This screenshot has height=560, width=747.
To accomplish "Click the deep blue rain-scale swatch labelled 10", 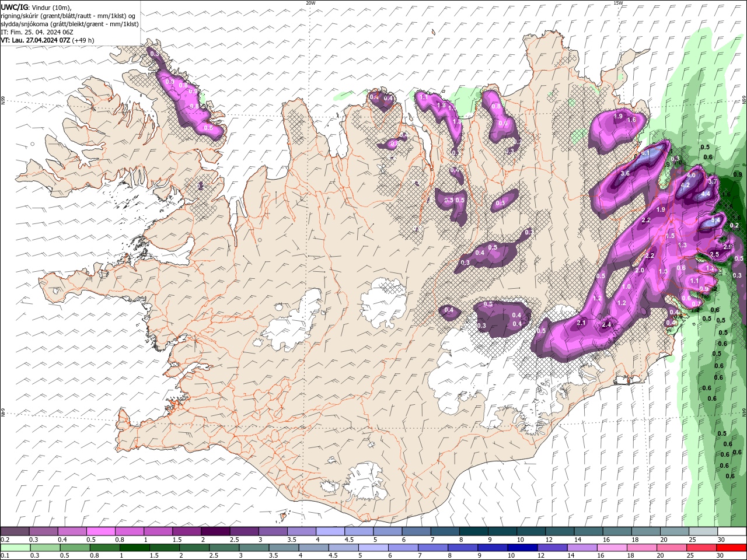I will [523, 547].
